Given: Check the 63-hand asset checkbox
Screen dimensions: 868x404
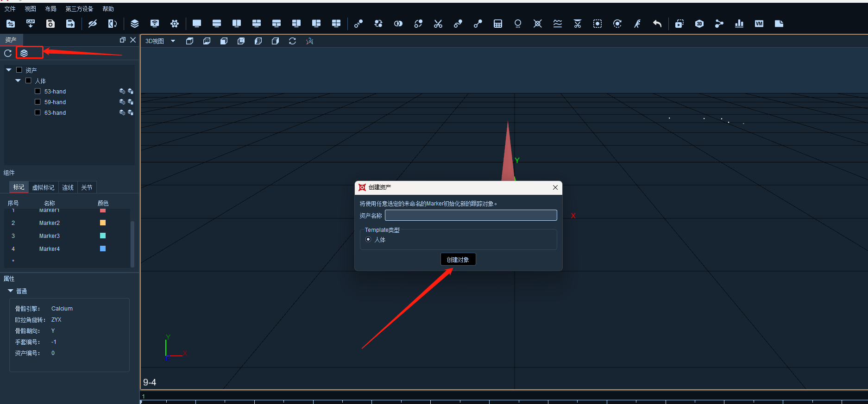Looking at the screenshot, I should [38, 112].
